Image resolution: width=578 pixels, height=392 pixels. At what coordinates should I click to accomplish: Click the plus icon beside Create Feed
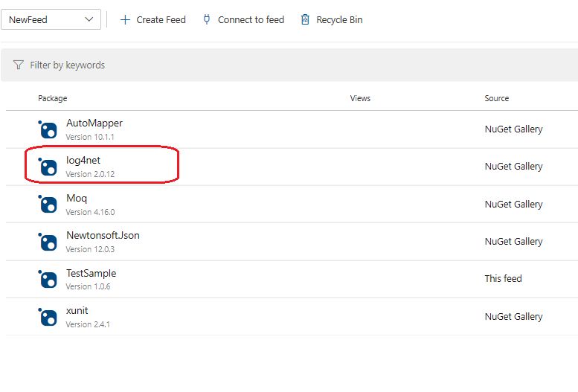[125, 19]
